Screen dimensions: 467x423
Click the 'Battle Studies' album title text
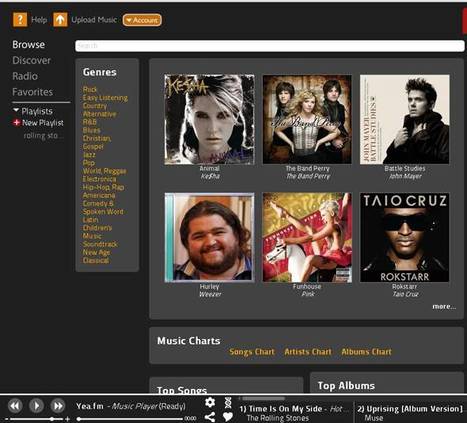pos(405,168)
